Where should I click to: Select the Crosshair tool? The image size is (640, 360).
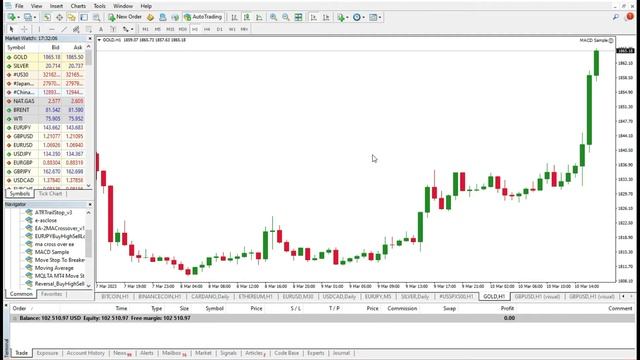pos(24,29)
